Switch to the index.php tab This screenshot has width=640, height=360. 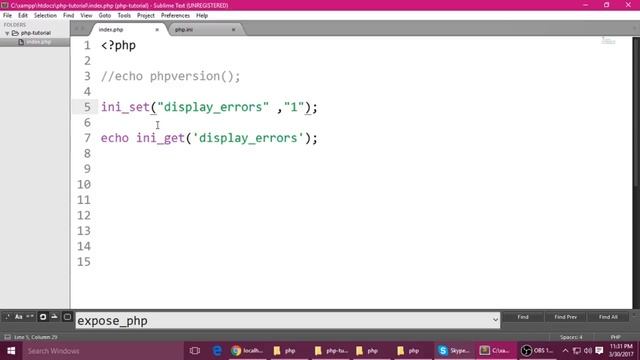point(127,29)
